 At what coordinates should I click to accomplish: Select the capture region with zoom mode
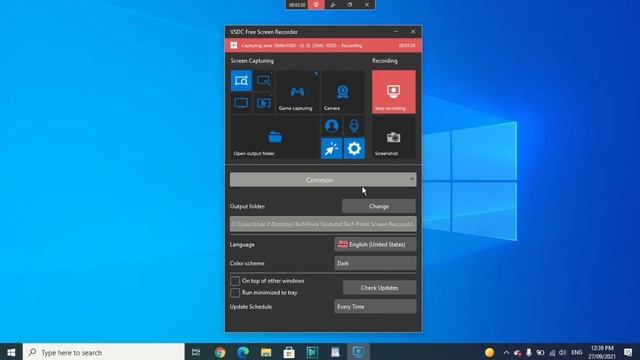(x=241, y=80)
